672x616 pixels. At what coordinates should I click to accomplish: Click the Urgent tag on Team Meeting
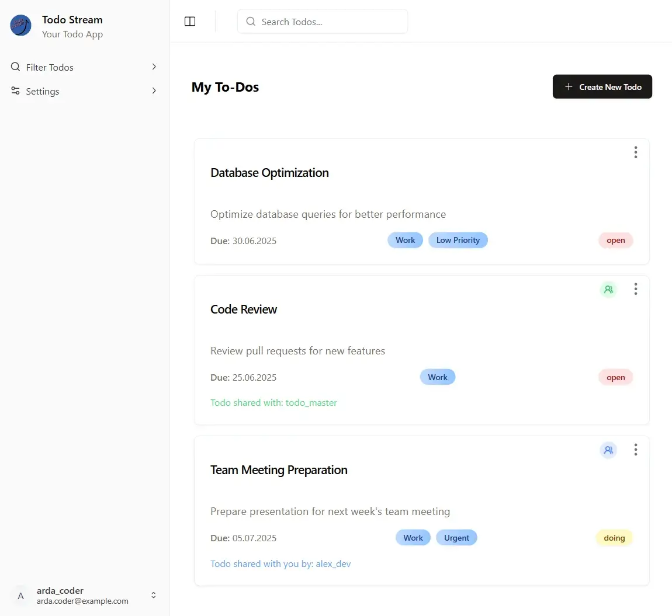pyautogui.click(x=456, y=538)
